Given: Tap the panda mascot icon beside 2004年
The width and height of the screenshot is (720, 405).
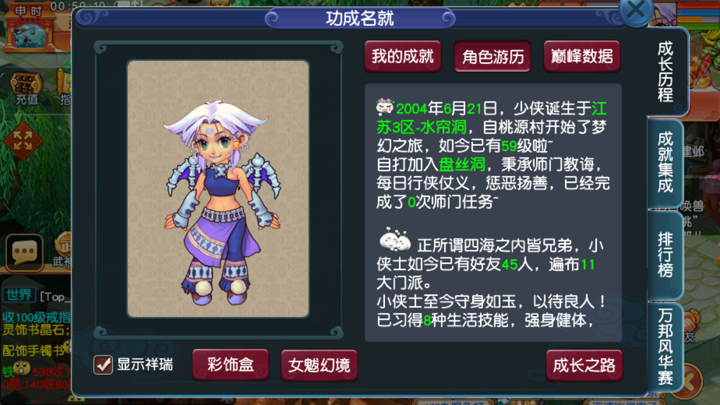Looking at the screenshot, I should tap(385, 106).
